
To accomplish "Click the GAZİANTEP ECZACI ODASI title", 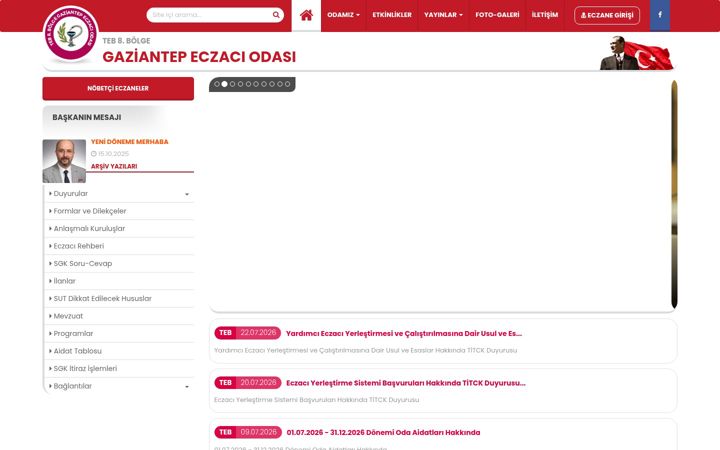I will click(x=199, y=57).
